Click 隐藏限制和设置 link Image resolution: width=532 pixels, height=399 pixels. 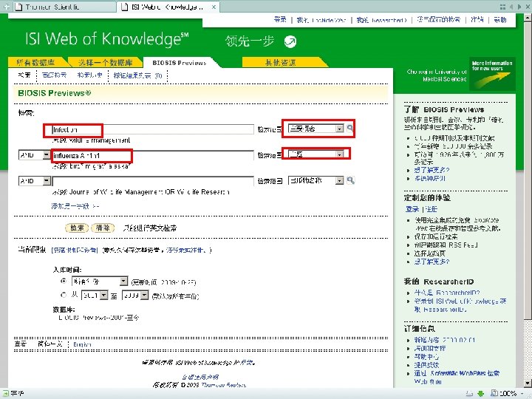point(75,250)
